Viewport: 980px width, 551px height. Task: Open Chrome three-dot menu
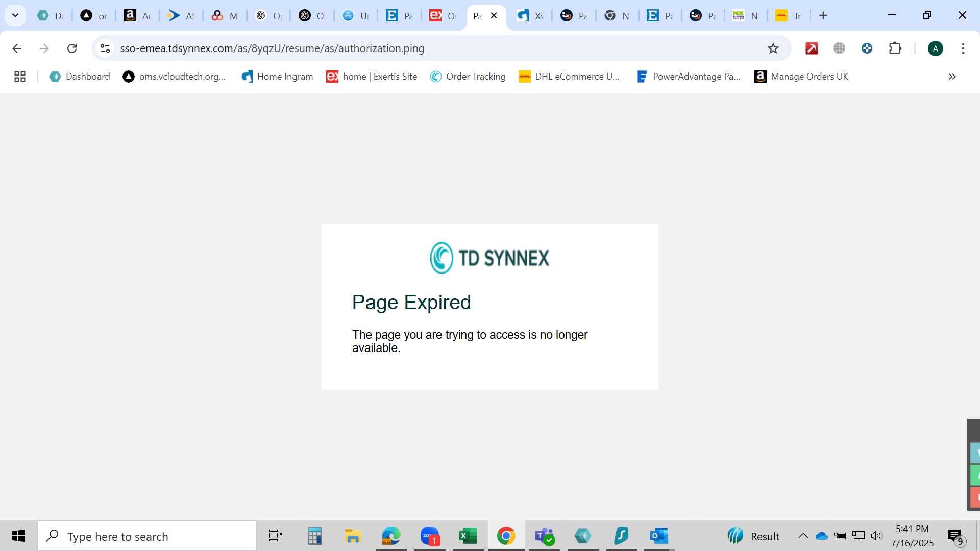click(963, 48)
